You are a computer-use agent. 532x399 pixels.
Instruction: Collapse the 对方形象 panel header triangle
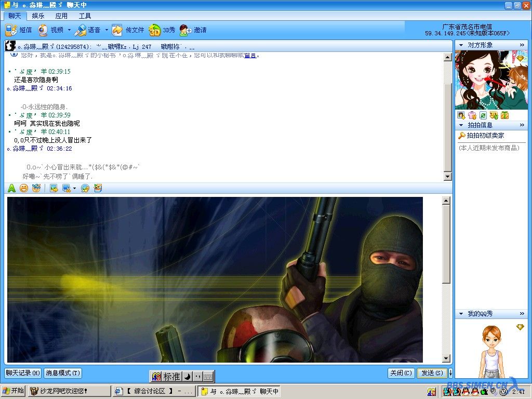point(461,45)
